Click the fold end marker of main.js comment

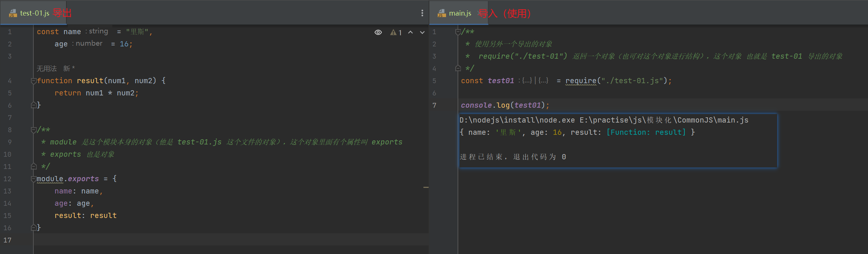(458, 68)
